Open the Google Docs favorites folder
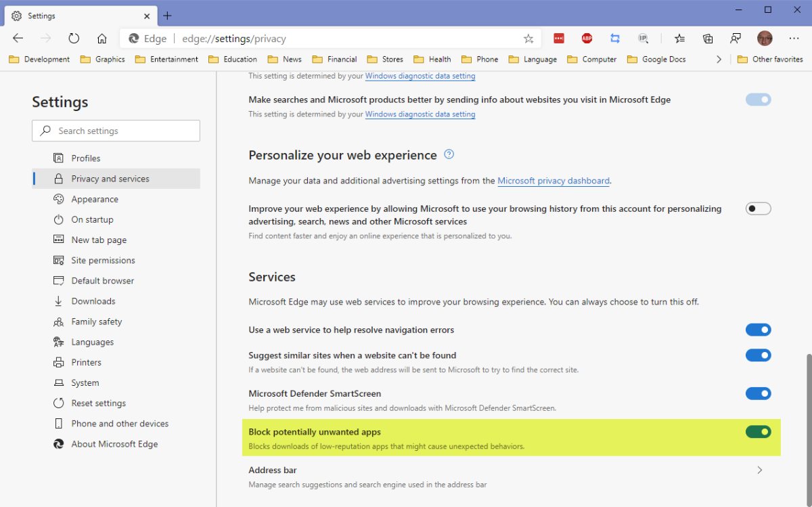 656,59
